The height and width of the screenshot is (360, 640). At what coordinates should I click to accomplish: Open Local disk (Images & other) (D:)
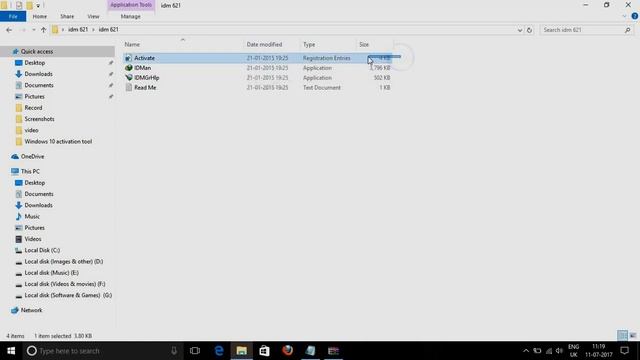click(x=64, y=261)
